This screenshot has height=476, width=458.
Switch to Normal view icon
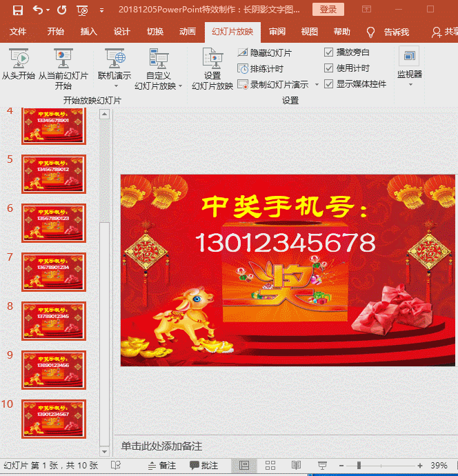click(244, 466)
